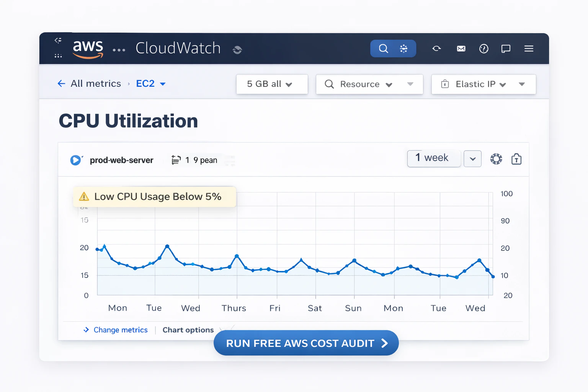The width and height of the screenshot is (588, 392).
Task: Click the "Thurs" axis label
Action: 234,308
